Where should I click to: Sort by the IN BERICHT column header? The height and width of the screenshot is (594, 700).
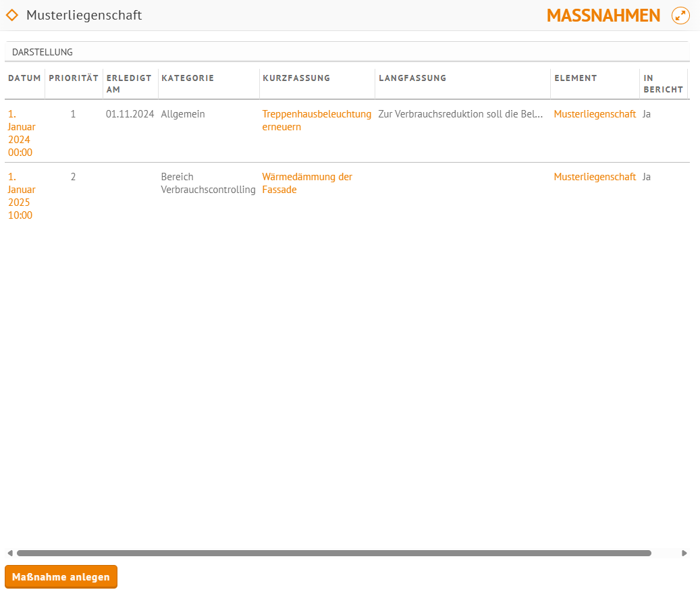coord(664,84)
